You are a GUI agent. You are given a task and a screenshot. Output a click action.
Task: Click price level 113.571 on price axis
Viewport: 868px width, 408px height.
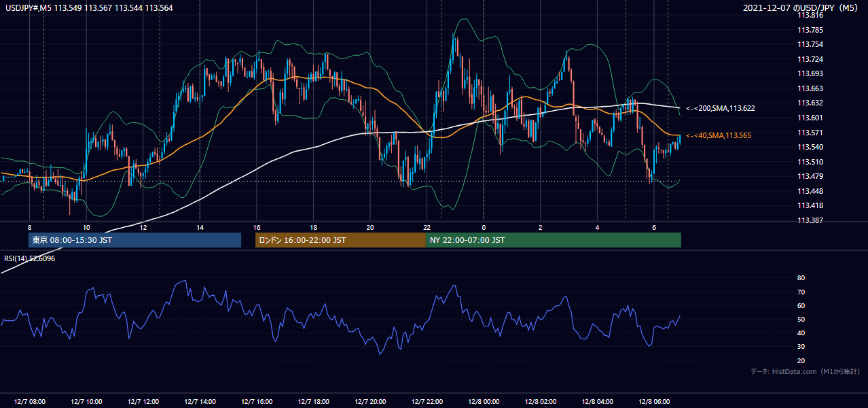tap(811, 133)
